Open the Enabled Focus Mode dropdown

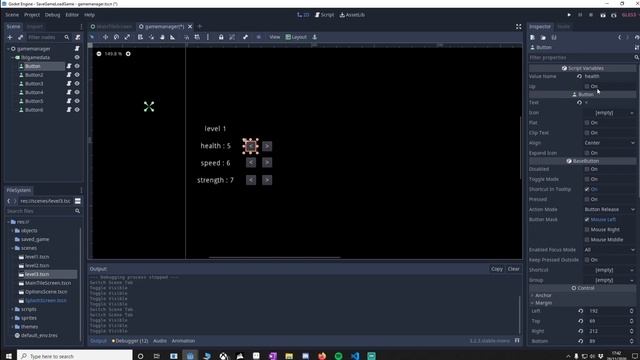coord(609,250)
